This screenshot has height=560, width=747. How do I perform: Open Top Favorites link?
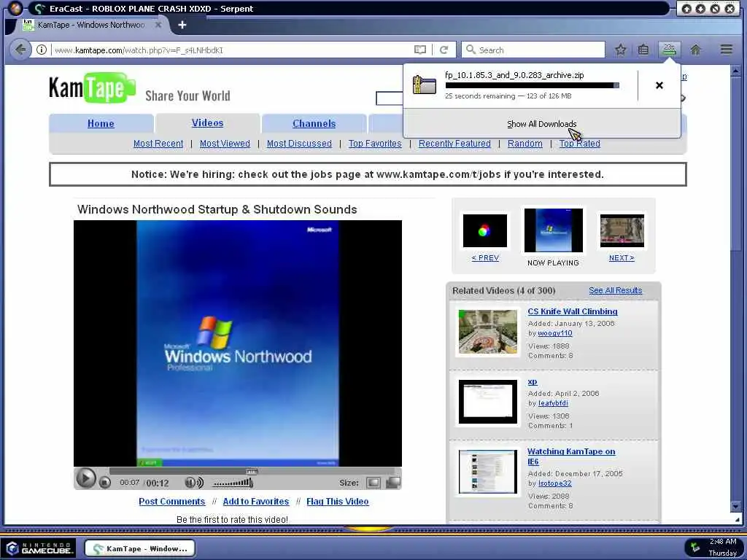point(375,144)
